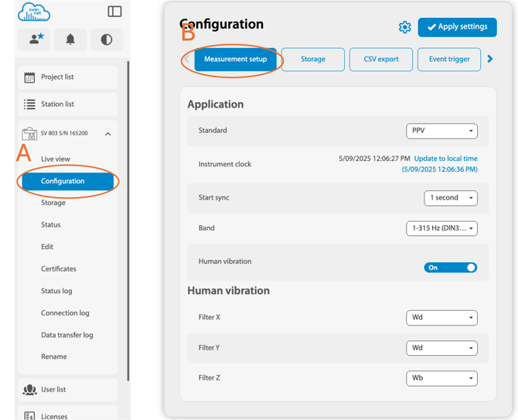Click Update to local time link
Viewport: 518px width, 420px height.
pos(445,159)
